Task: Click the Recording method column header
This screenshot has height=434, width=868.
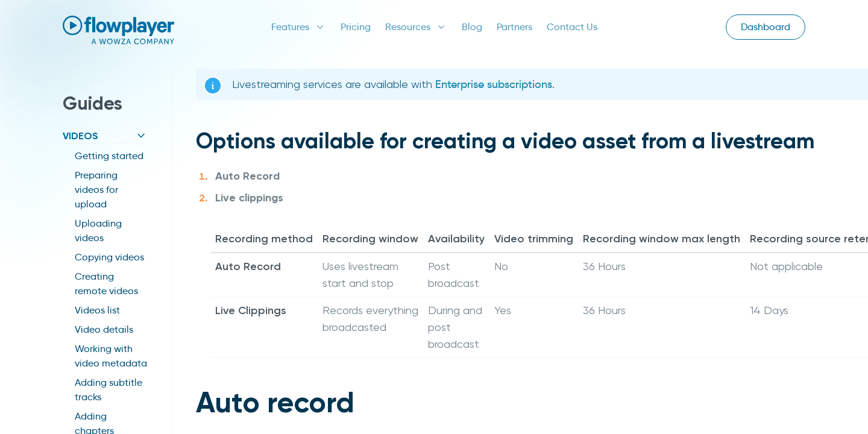Action: pyautogui.click(x=264, y=239)
